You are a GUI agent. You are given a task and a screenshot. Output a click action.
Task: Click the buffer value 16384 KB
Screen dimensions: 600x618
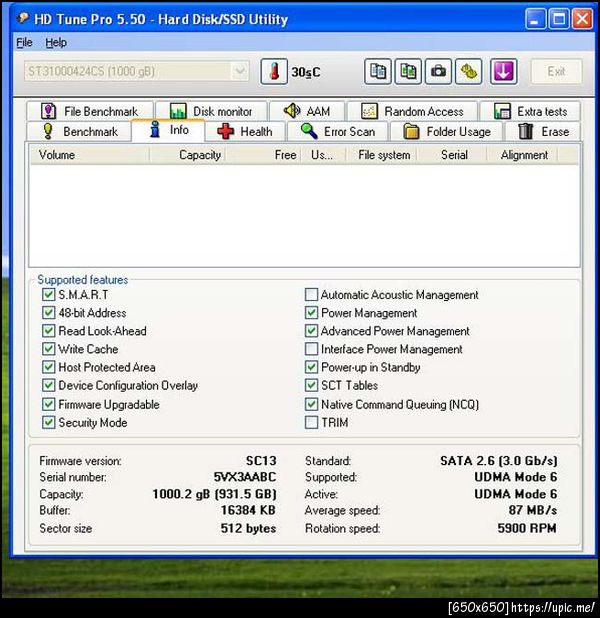(248, 510)
